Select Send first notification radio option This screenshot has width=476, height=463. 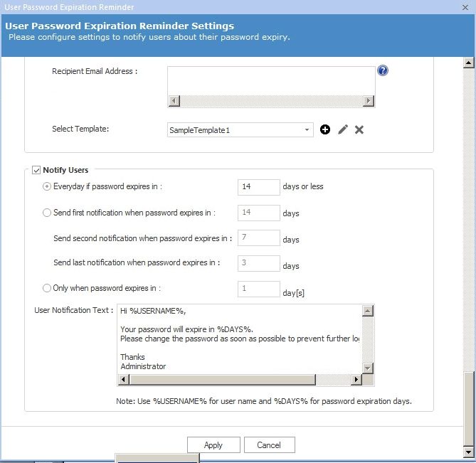pyautogui.click(x=47, y=213)
